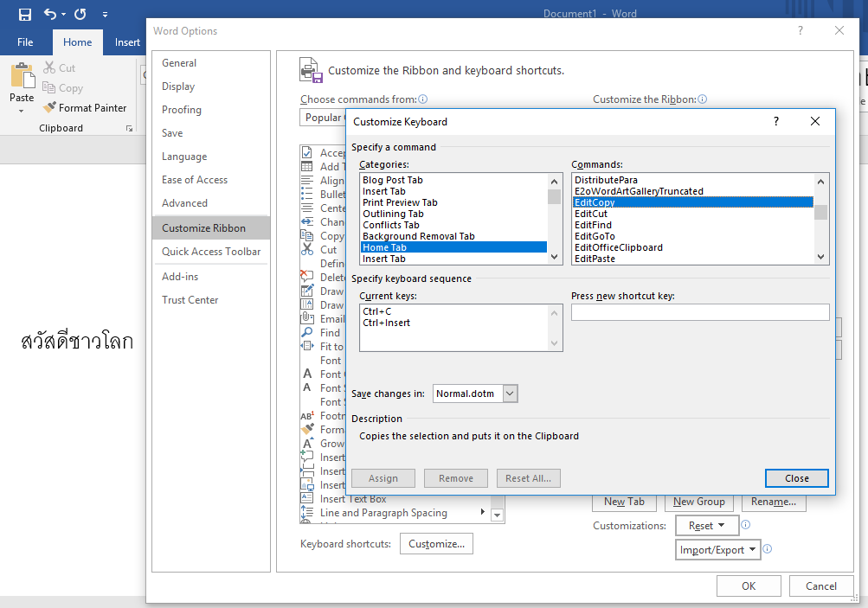Viewport: 868px width, 608px height.
Task: Click the New Group button
Action: [698, 502]
